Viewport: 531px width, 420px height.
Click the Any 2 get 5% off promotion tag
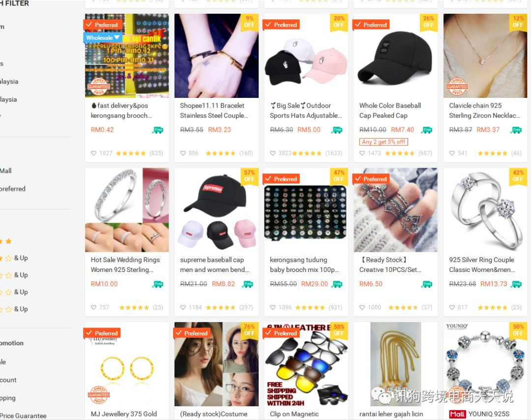[383, 142]
